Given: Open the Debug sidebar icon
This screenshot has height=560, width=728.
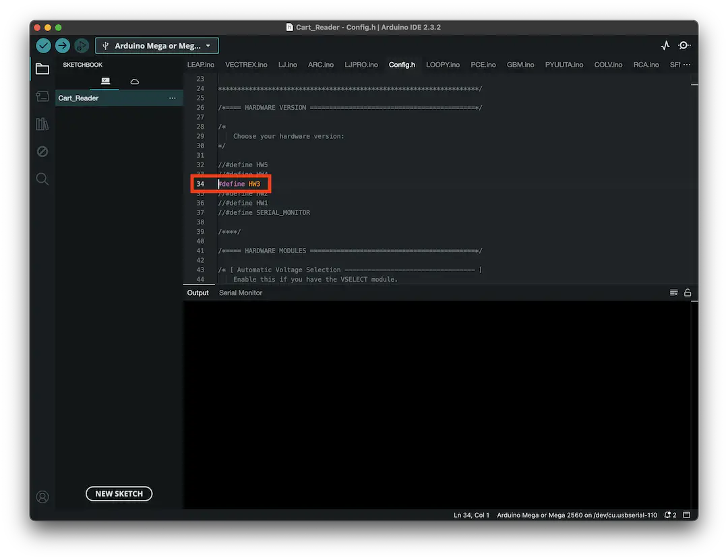Looking at the screenshot, I should click(42, 152).
